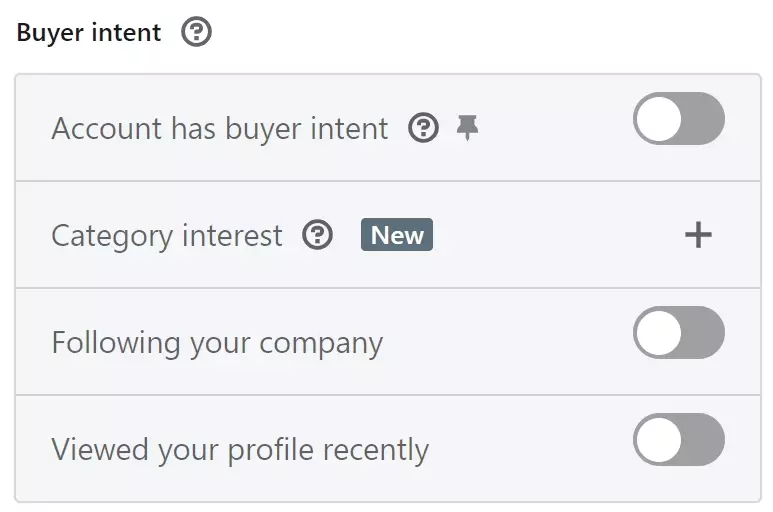
Task: Expand the Category interest label row
Action: point(388,235)
